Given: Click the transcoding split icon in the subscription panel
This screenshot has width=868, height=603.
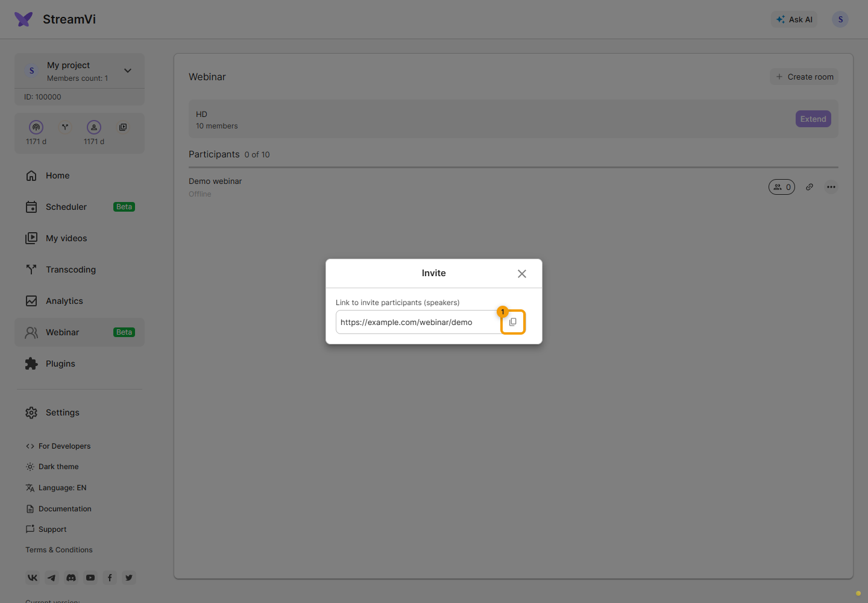Looking at the screenshot, I should coord(65,127).
